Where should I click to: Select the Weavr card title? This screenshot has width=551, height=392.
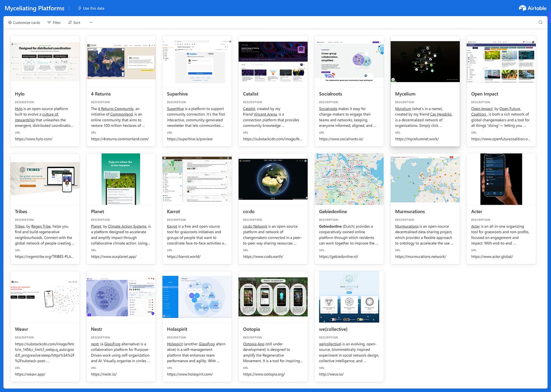pos(21,329)
